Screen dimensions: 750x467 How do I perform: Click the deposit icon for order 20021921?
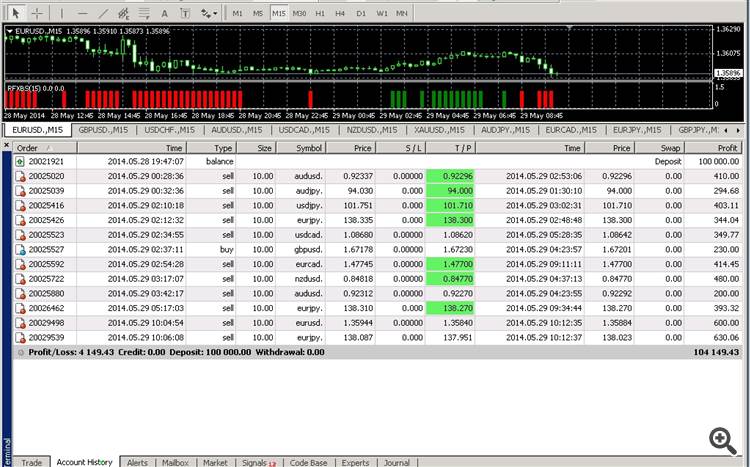point(20,162)
